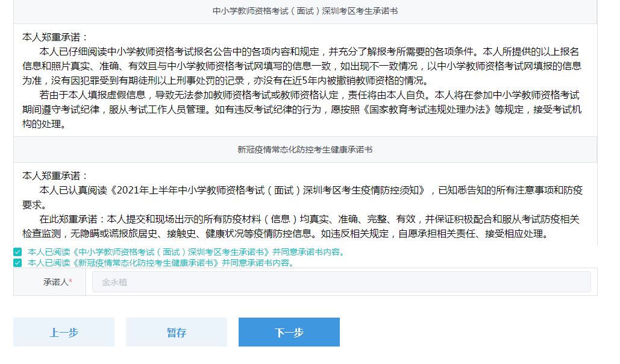This screenshot has height=364, width=620.
Task: Click 本人郑重承诺 heading in the exam commitment section
Action: (x=55, y=37)
